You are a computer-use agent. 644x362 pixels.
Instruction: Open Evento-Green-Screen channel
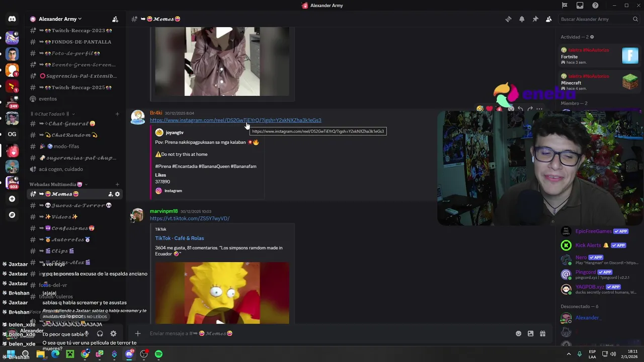click(74, 65)
